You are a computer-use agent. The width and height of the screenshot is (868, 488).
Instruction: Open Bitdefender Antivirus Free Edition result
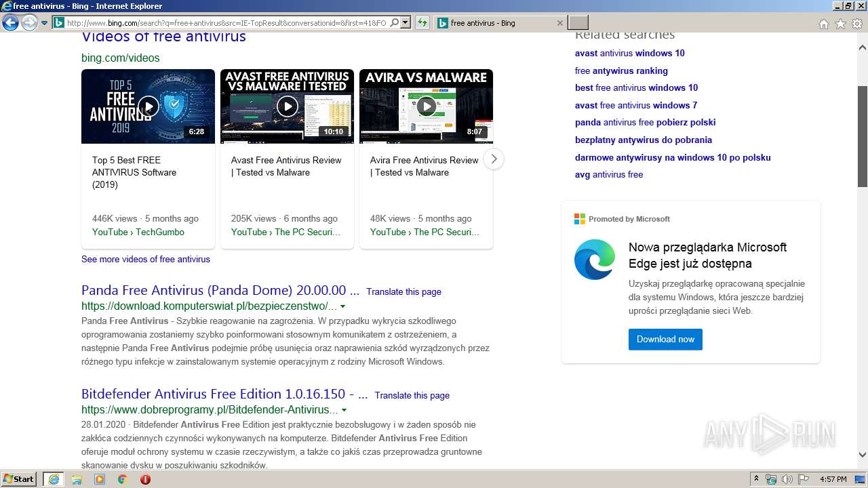224,394
